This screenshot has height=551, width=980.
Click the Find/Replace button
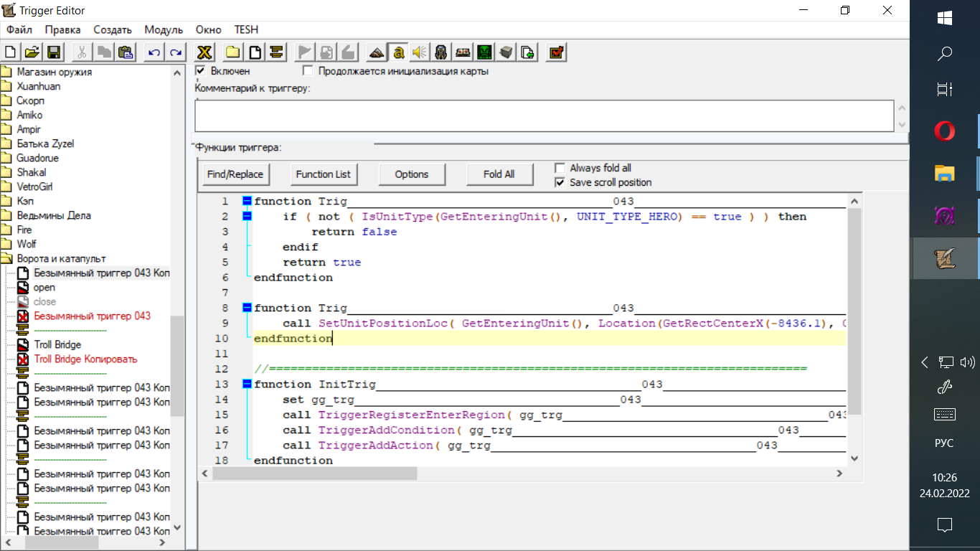[235, 174]
